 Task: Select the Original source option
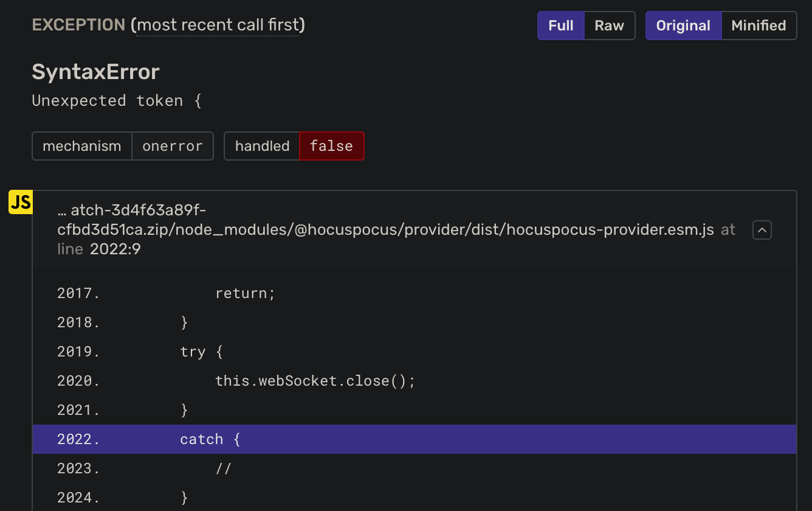(x=683, y=26)
